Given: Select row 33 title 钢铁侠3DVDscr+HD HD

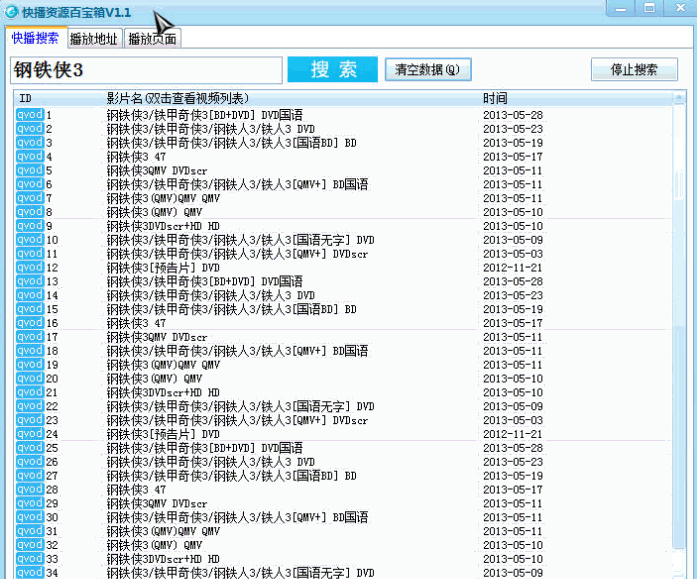Looking at the screenshot, I should pyautogui.click(x=163, y=559).
